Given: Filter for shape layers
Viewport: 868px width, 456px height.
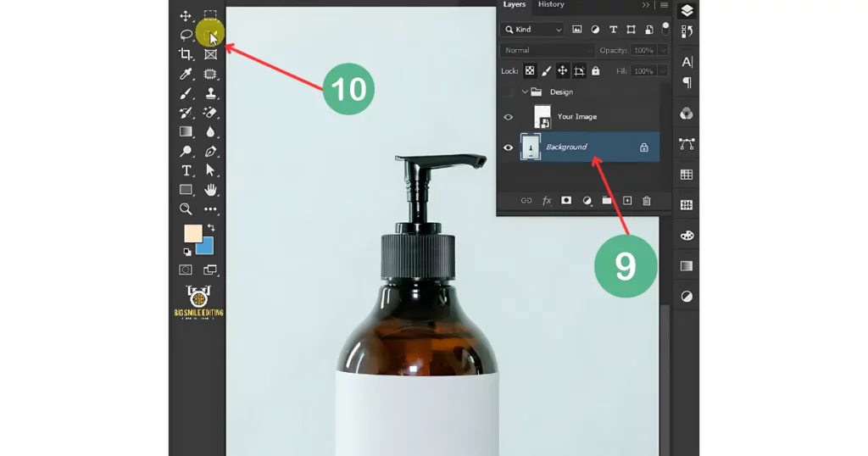Looking at the screenshot, I should tap(631, 30).
